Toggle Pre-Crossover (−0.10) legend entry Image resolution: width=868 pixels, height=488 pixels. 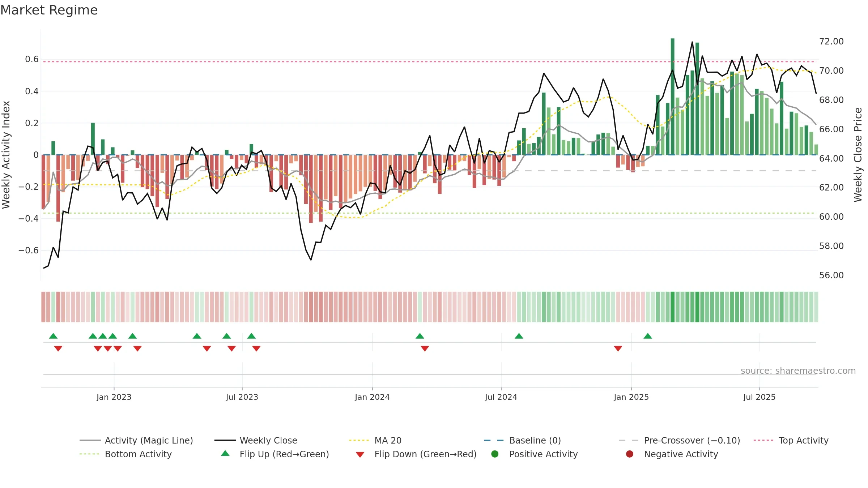coord(679,440)
